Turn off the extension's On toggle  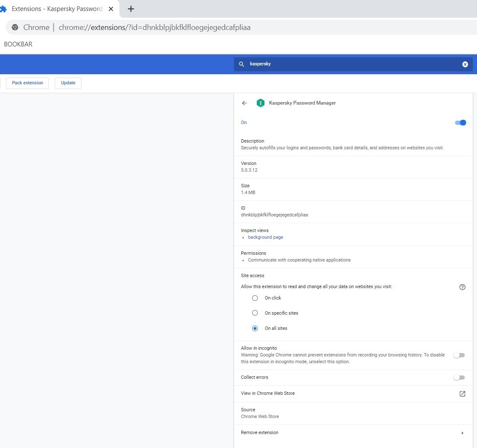pos(460,123)
